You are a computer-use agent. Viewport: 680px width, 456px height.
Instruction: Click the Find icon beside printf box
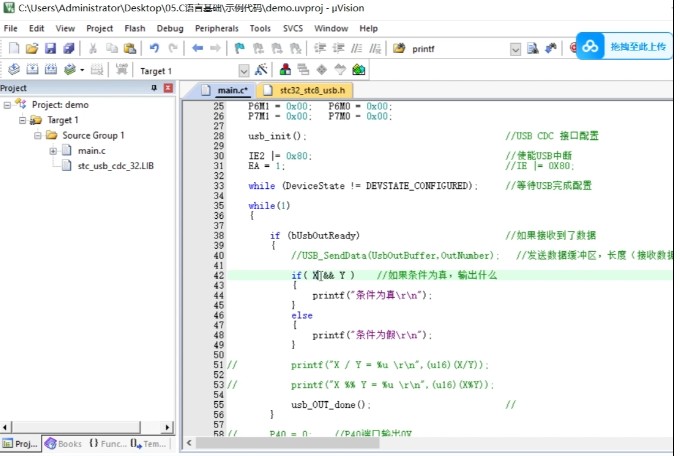533,48
